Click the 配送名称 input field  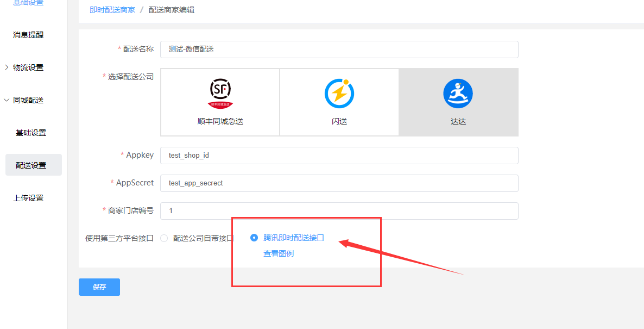(x=339, y=49)
